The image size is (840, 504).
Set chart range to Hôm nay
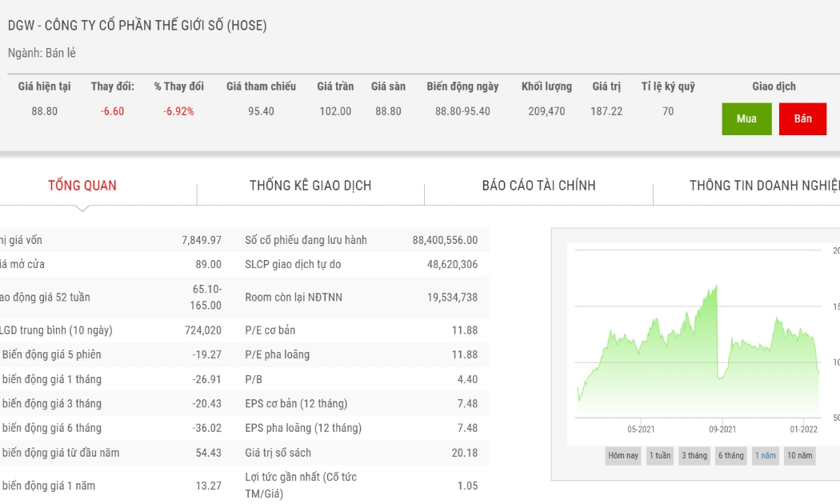click(x=623, y=455)
